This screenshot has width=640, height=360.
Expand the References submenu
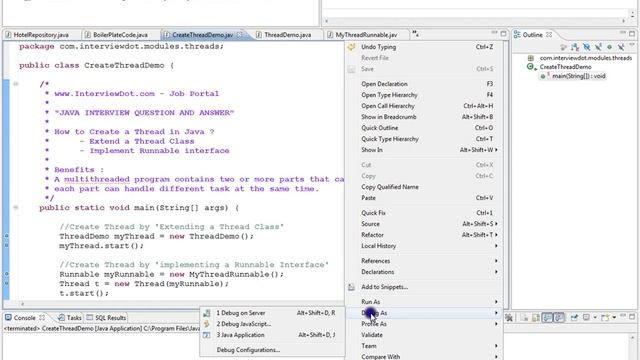tap(424, 261)
